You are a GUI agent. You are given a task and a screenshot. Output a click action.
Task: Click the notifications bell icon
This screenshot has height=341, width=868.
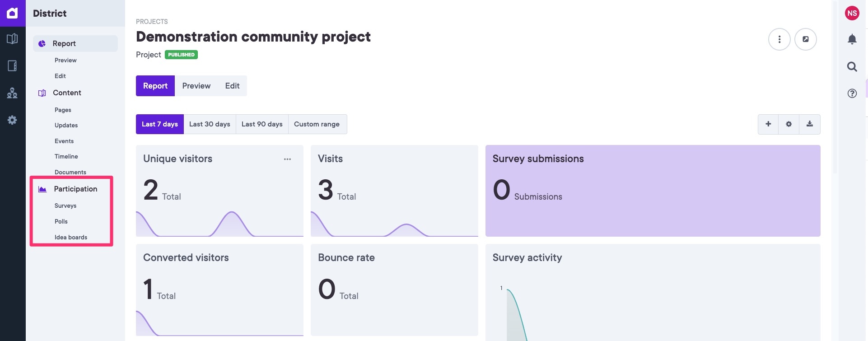tap(852, 40)
